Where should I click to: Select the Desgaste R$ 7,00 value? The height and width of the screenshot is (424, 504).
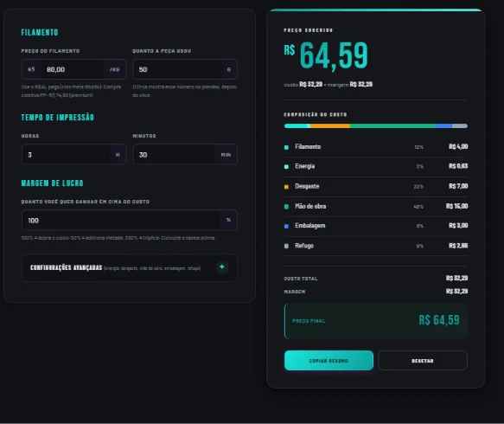coord(458,186)
